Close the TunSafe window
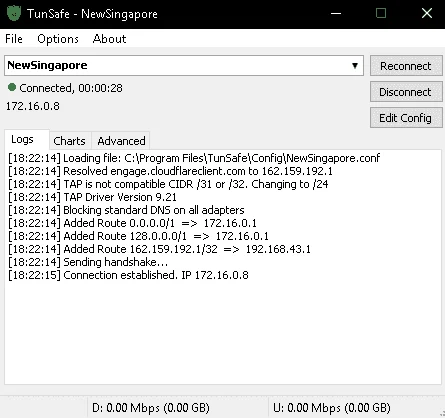Screen dimensions: 445x418 (427, 13)
